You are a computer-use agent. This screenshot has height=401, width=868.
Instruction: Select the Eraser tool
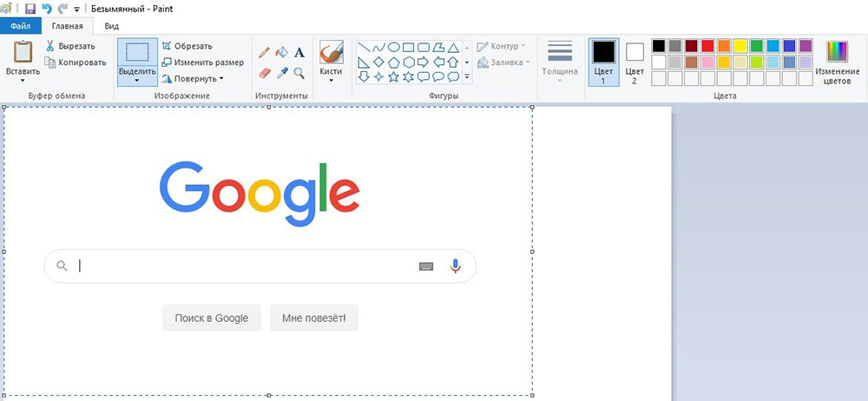(265, 73)
